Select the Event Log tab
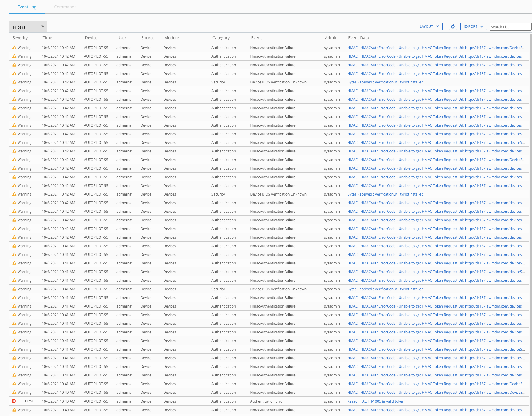 pyautogui.click(x=27, y=7)
